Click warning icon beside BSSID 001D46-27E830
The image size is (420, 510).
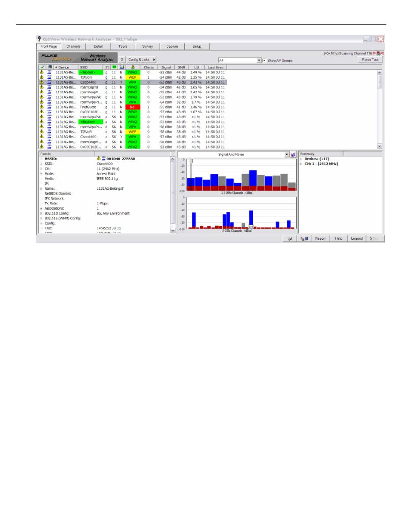(x=99, y=158)
